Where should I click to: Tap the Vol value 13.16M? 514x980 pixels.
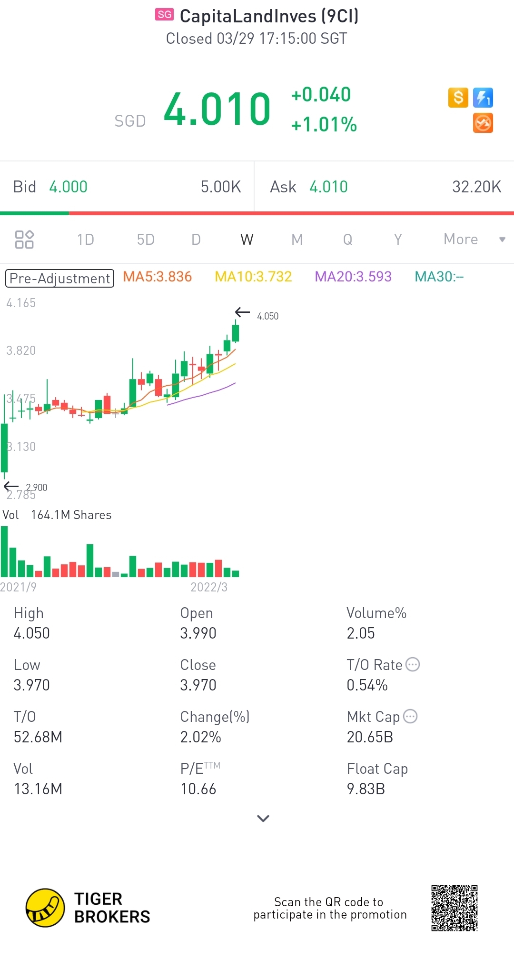38,789
